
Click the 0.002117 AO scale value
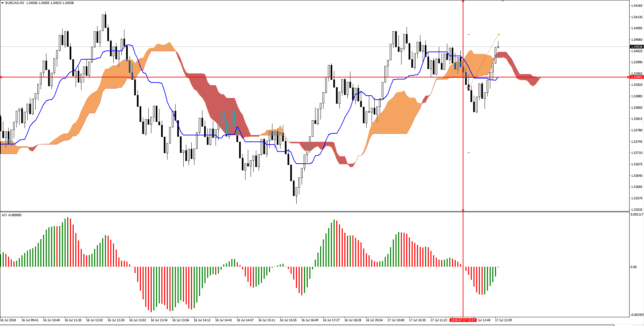coord(637,215)
